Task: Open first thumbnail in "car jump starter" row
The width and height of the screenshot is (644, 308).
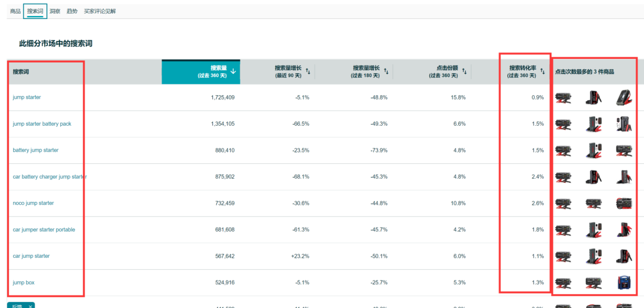Action: pyautogui.click(x=563, y=256)
